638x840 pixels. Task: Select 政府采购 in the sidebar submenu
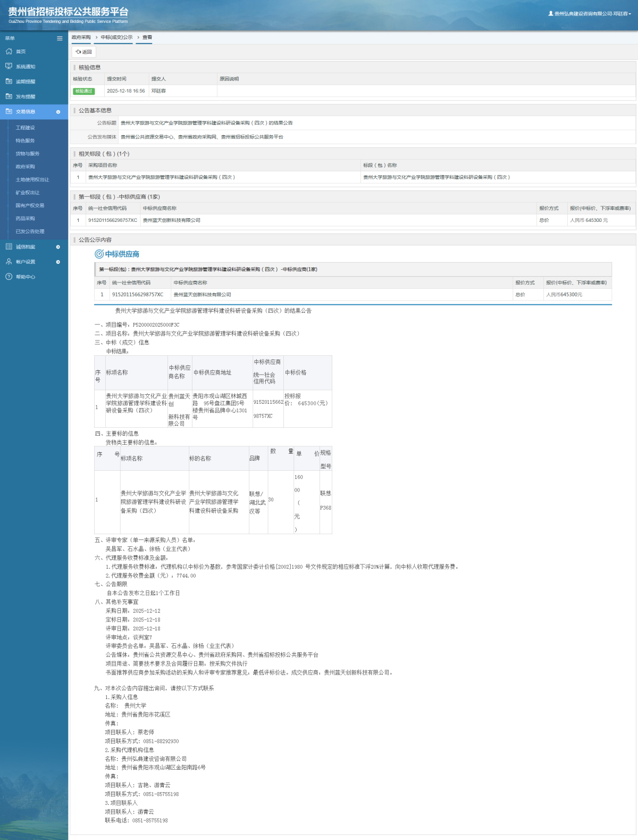pos(25,167)
